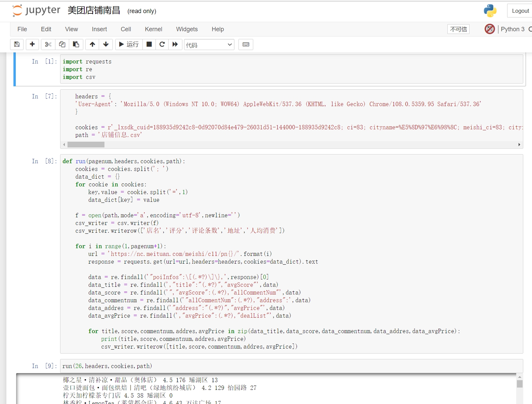Click the data_score regex line
532x404 pixels.
(x=194, y=293)
